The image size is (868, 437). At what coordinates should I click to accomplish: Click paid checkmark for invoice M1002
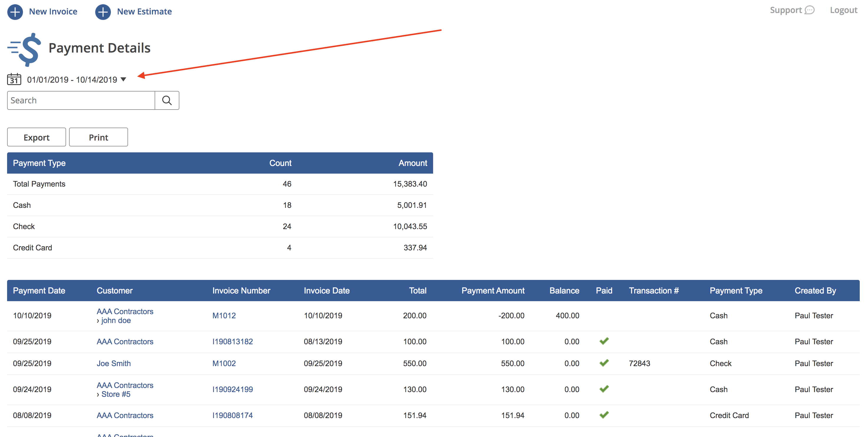tap(604, 363)
